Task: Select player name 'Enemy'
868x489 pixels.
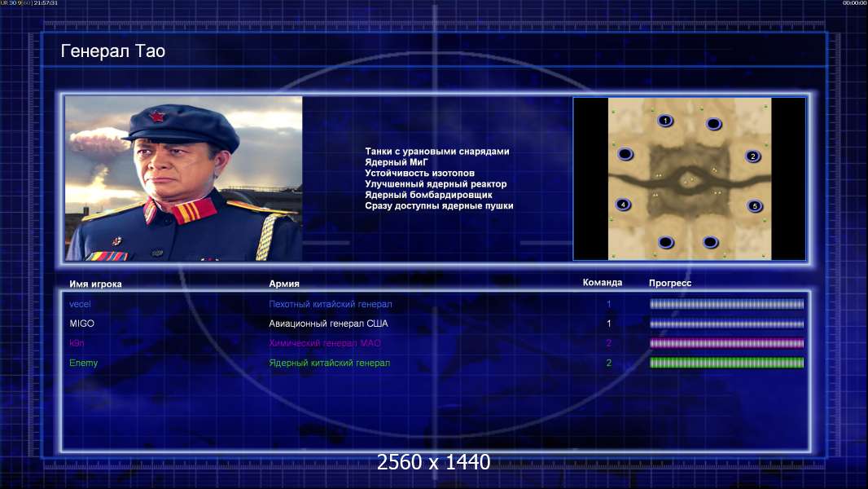Action: [84, 363]
